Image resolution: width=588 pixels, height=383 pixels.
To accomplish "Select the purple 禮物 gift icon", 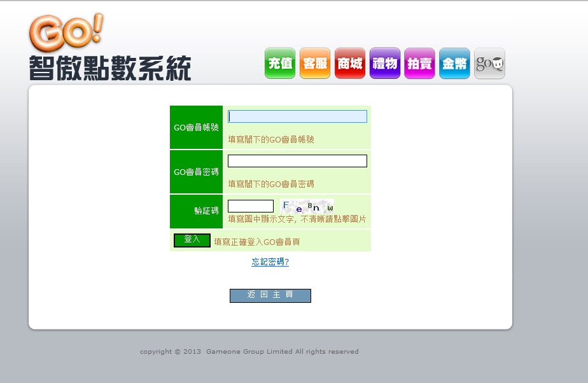I will [385, 64].
